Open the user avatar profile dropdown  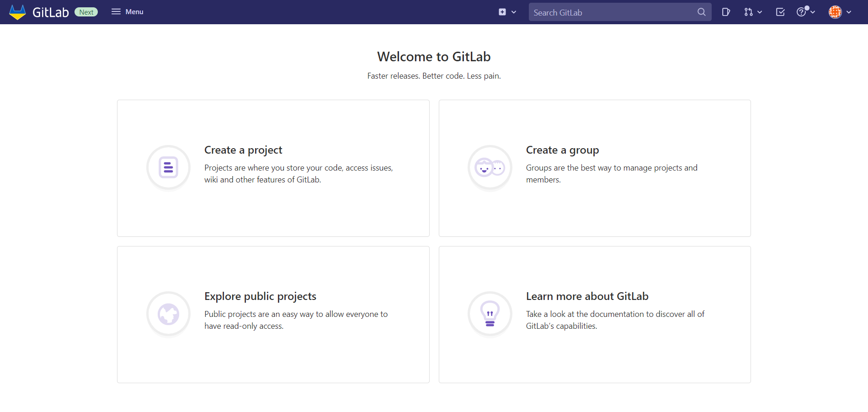coord(840,12)
